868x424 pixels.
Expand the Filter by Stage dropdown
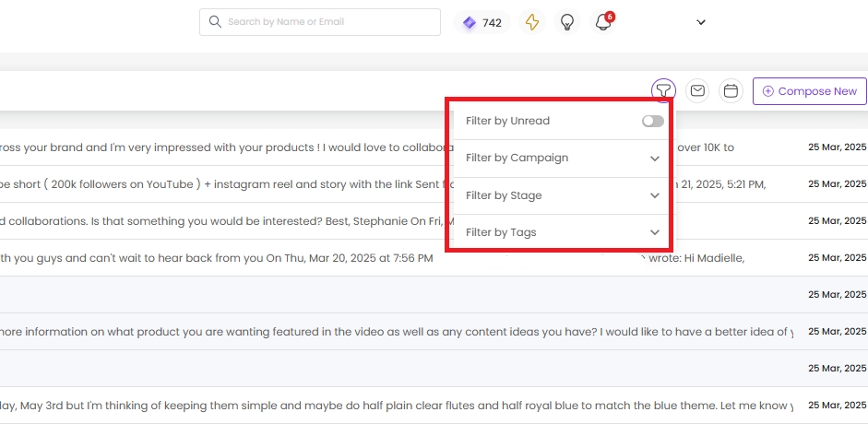click(563, 195)
